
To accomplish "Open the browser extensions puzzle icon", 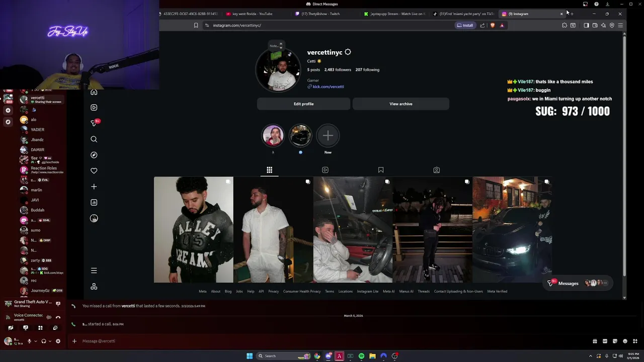I will 565,25.
